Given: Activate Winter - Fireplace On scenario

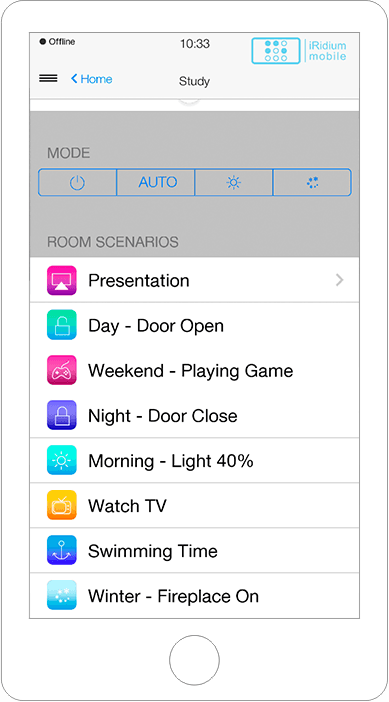Looking at the screenshot, I should pos(194,595).
